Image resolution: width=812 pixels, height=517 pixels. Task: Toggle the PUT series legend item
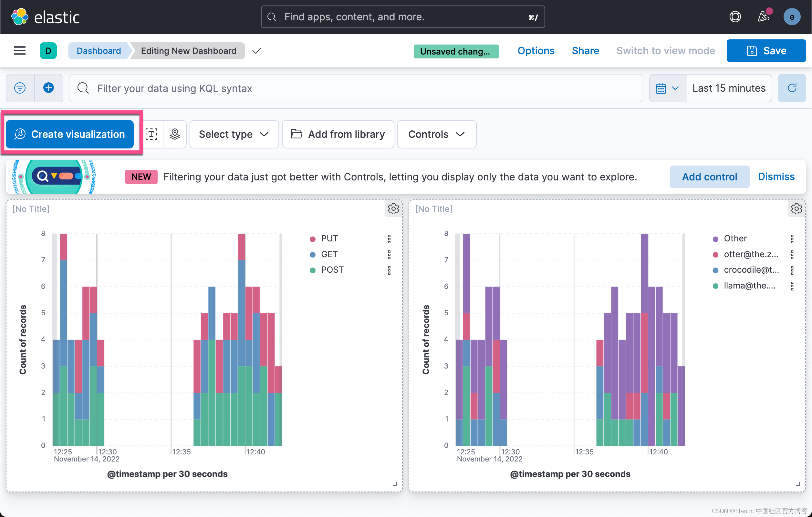329,238
